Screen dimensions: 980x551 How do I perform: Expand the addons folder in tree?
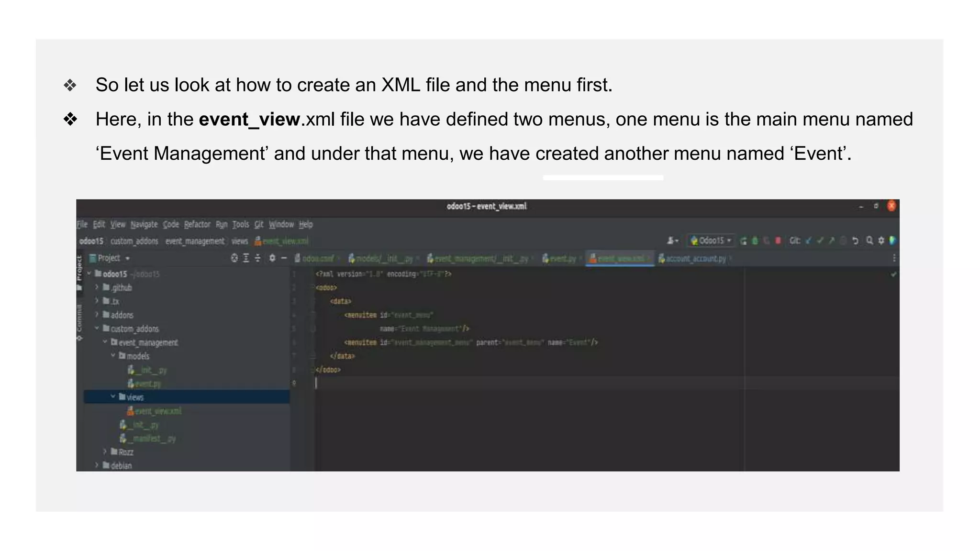97,315
